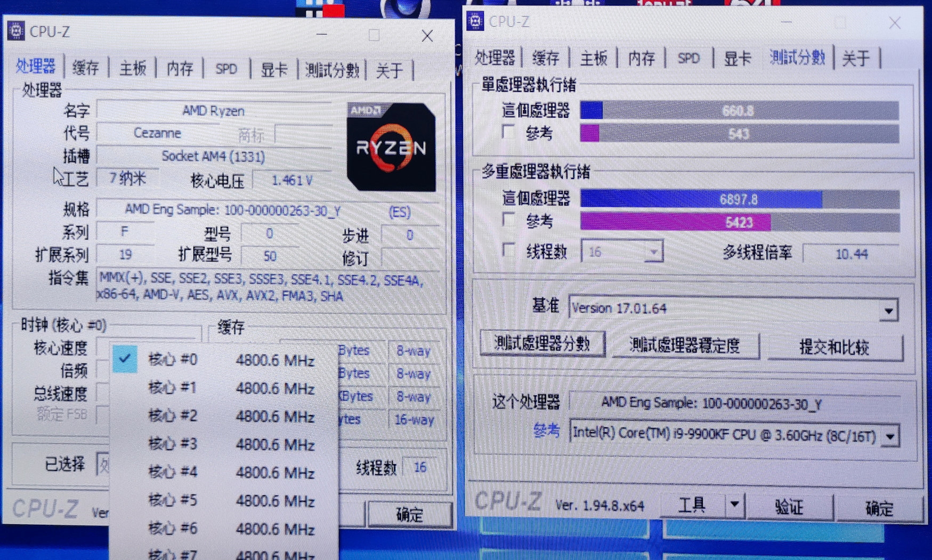Close the left CPU-Z window

coord(427,36)
